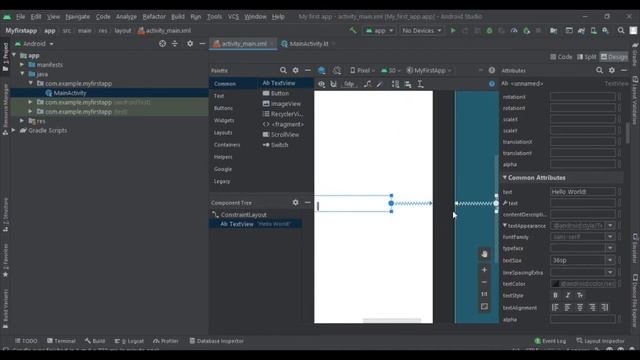
Task: Click zoom to fit screen icon
Action: click(x=484, y=307)
